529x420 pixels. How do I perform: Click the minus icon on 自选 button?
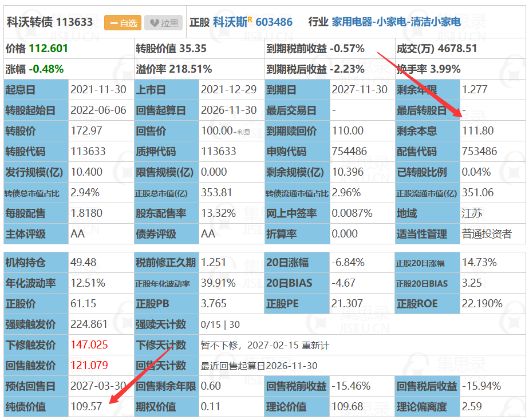tap(114, 23)
